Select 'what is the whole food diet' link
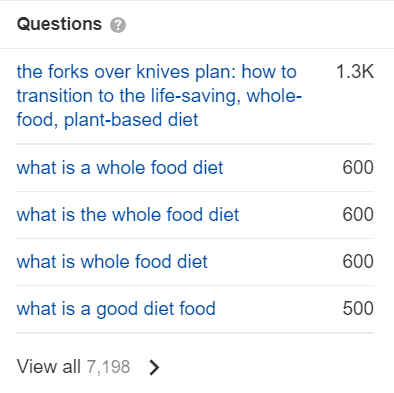Screen dimensions: 394x393 pos(128,214)
